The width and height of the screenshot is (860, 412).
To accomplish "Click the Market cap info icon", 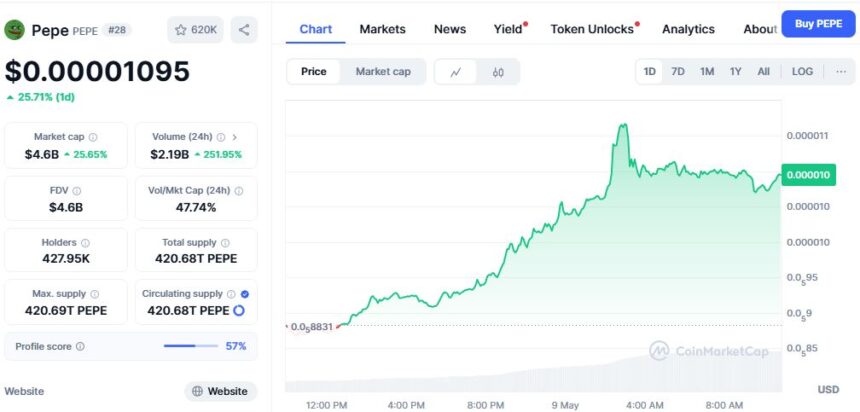I will 93,137.
